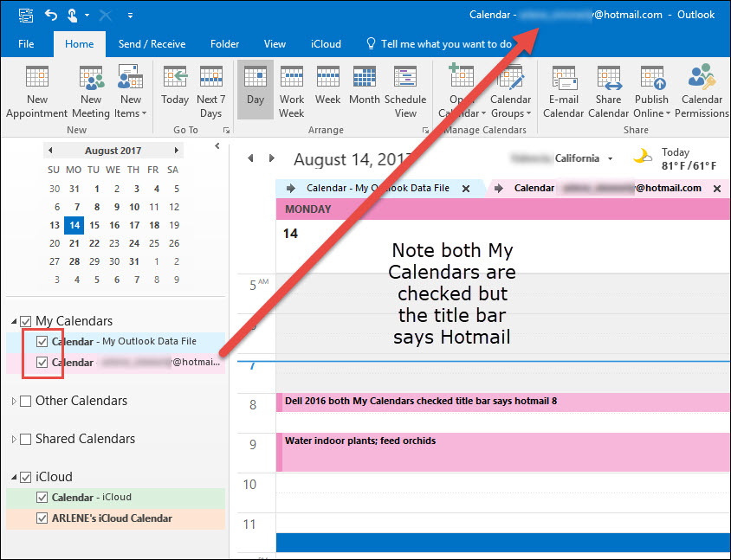Open Customize Quick Access Toolbar dropdown
This screenshot has height=560, width=731.
tap(130, 16)
